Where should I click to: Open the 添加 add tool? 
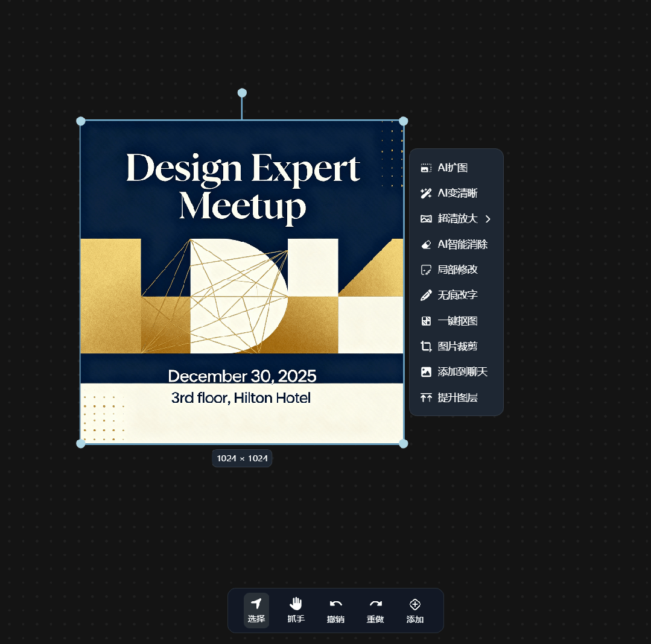[x=415, y=610]
